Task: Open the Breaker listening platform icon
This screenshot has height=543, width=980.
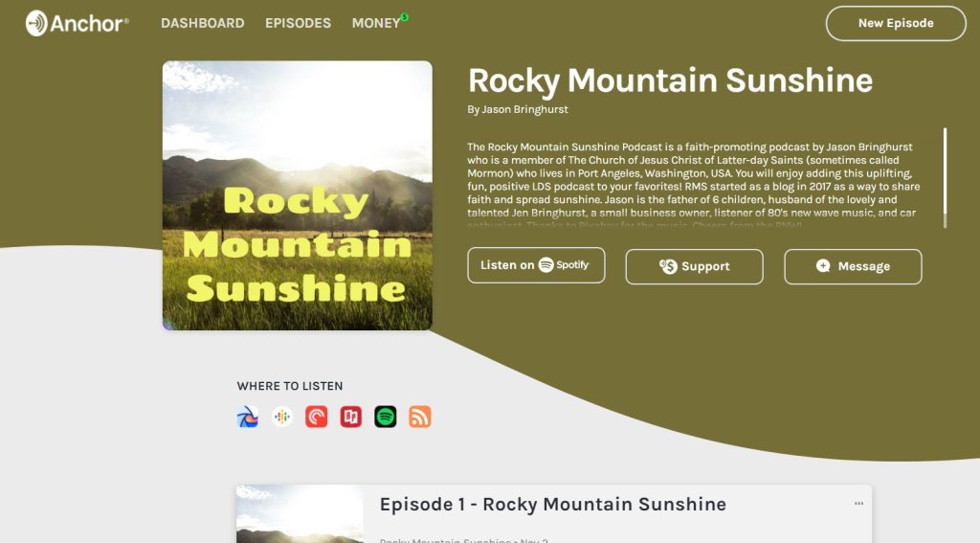Action: pyautogui.click(x=248, y=417)
